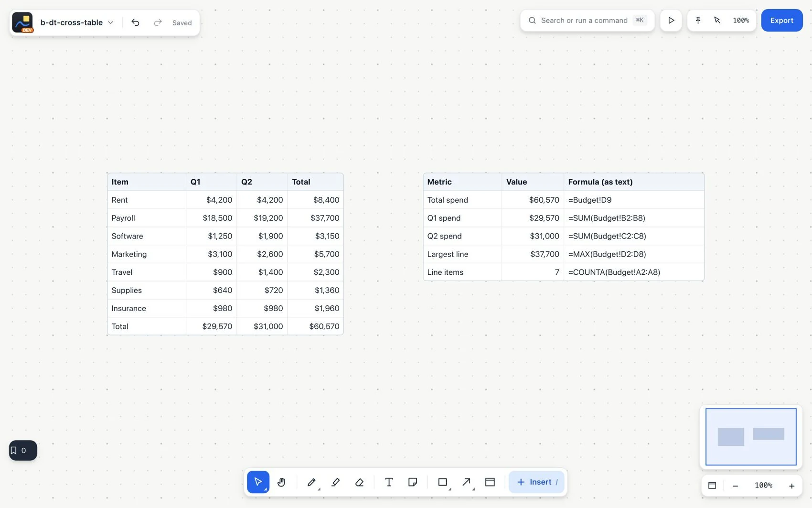Screen dimensions: 812x508
Task: Select the Marketing item cell
Action: [x=147, y=254]
